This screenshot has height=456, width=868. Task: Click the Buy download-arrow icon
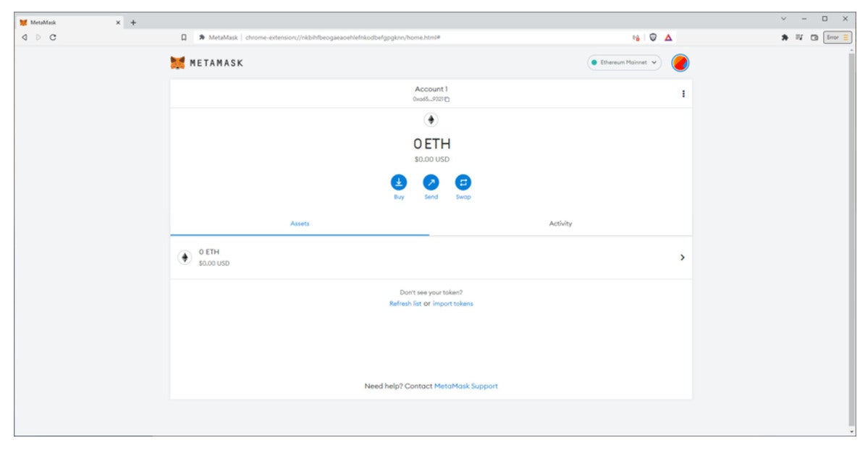coord(399,182)
